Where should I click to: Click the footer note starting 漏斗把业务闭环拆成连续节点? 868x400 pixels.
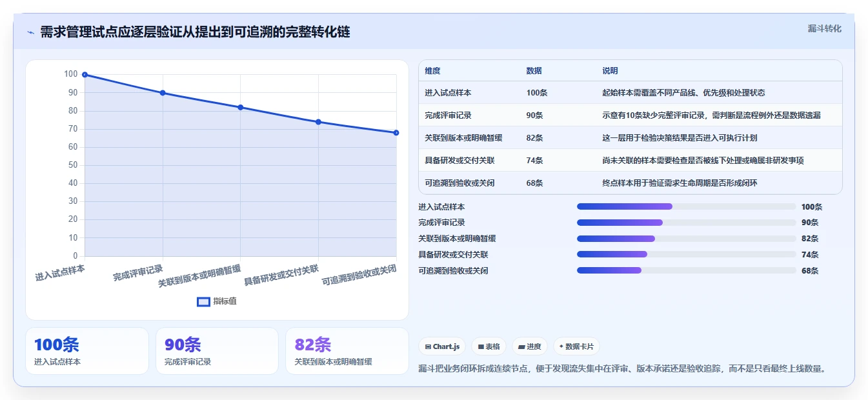click(x=622, y=369)
